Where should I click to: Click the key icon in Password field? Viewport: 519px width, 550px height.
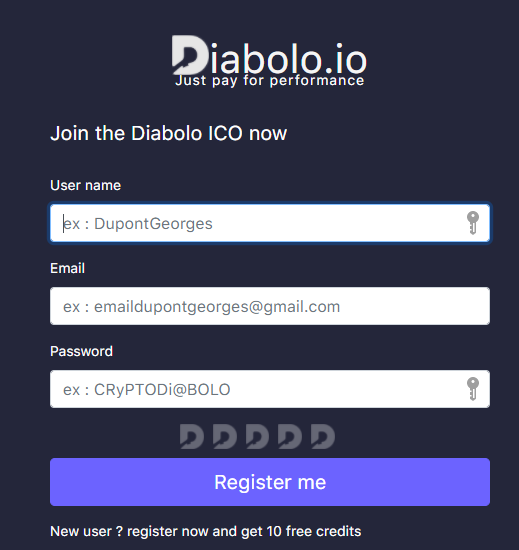473,389
